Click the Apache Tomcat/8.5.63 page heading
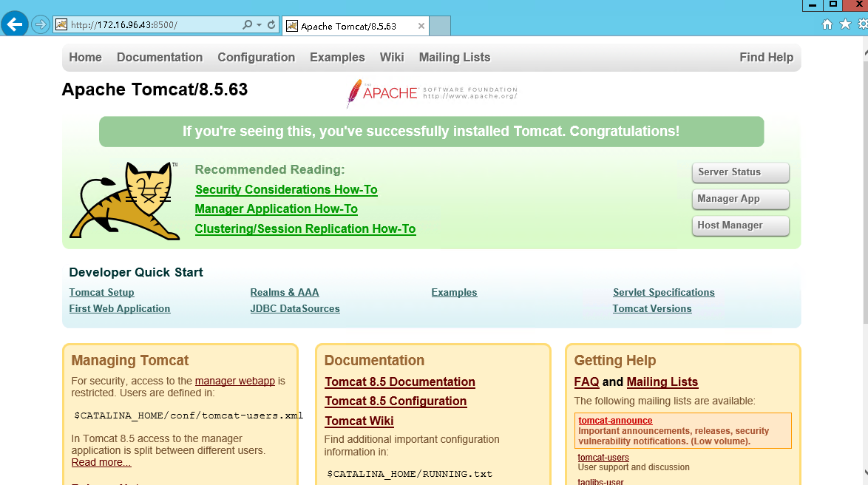The height and width of the screenshot is (485, 868). [x=155, y=89]
